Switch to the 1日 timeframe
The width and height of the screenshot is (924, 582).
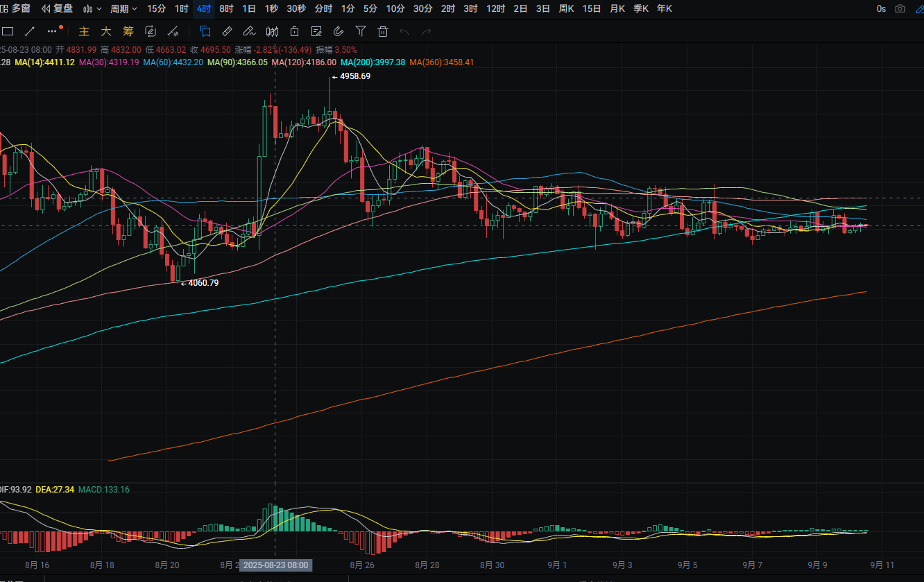(248, 9)
